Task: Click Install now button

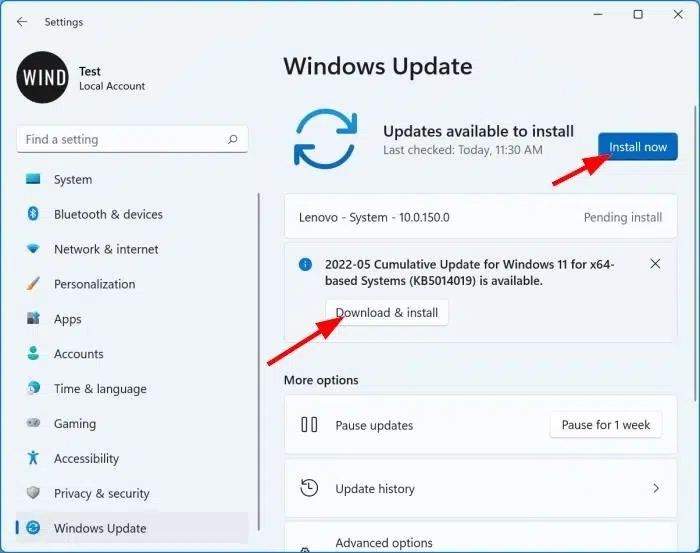Action: [638, 146]
